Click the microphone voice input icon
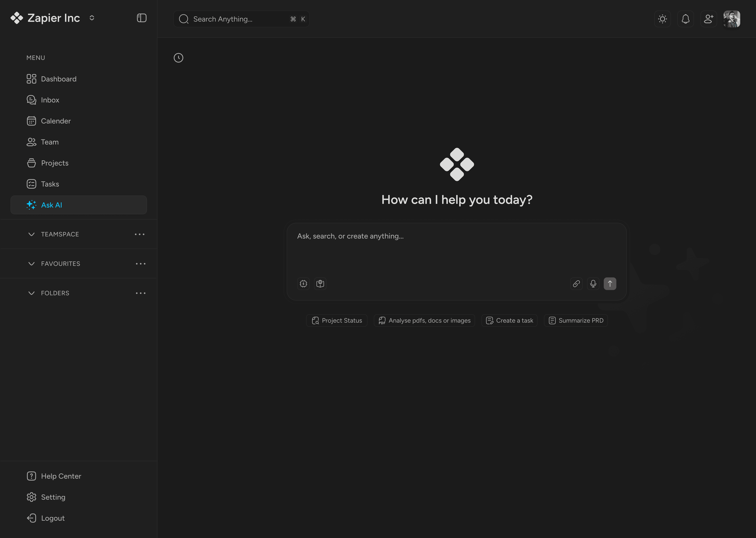Viewport: 756px width, 538px height. [x=593, y=284]
